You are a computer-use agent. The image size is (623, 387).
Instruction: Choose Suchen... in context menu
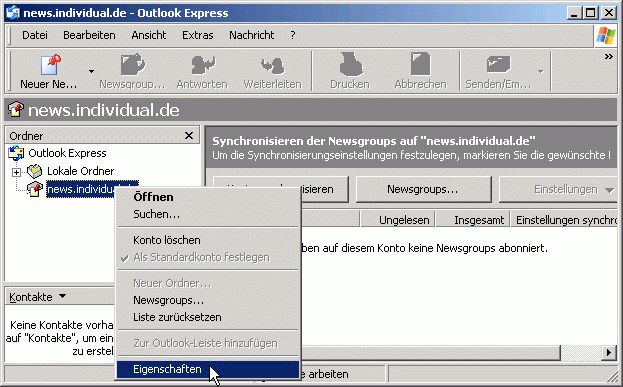(207, 214)
